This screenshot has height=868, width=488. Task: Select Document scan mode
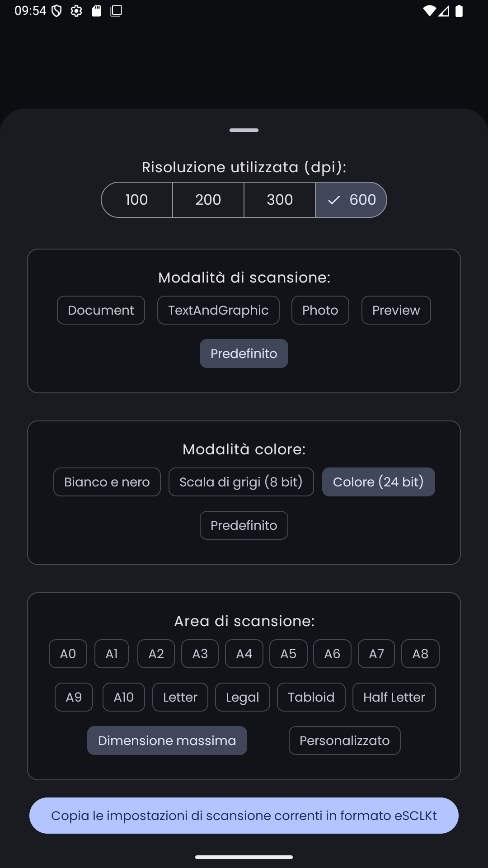point(101,310)
